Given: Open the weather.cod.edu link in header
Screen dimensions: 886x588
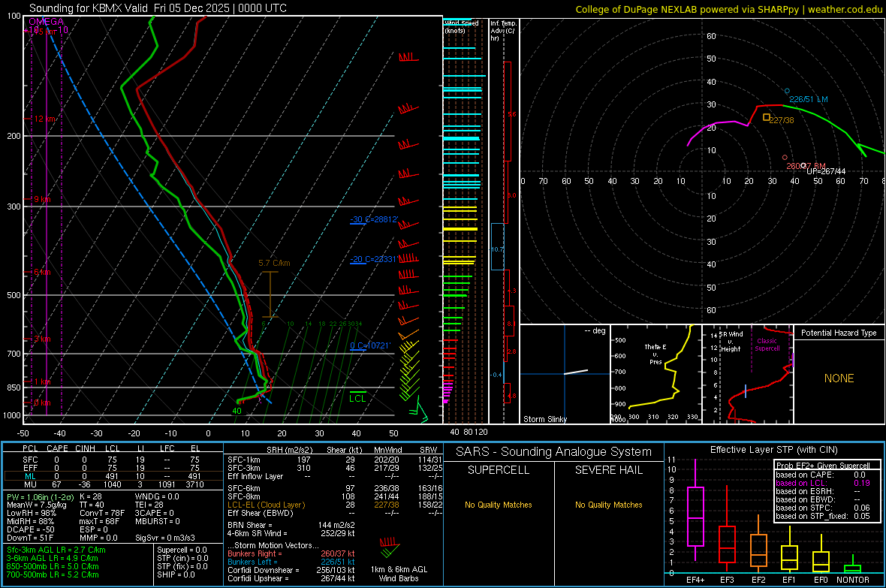Looking at the screenshot, I should click(844, 9).
